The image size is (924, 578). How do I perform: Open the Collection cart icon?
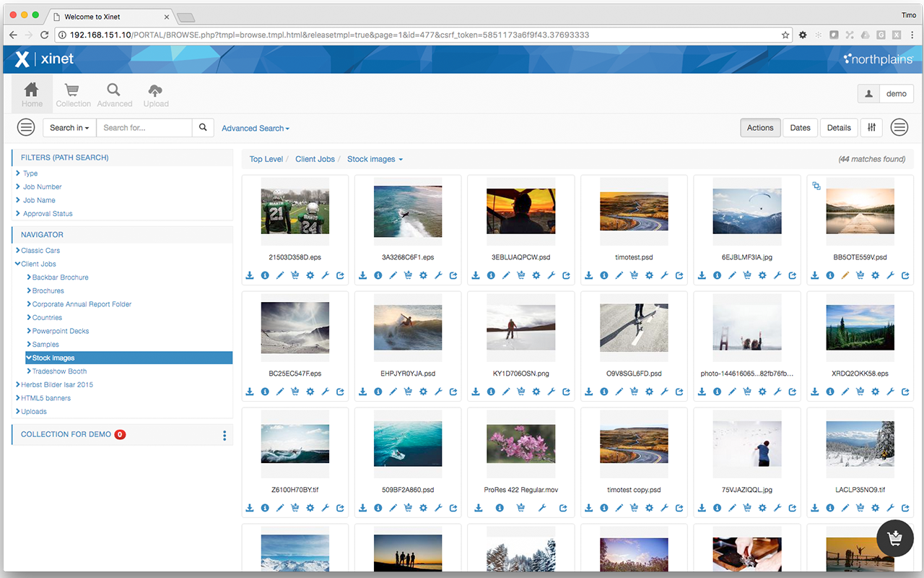coord(73,94)
